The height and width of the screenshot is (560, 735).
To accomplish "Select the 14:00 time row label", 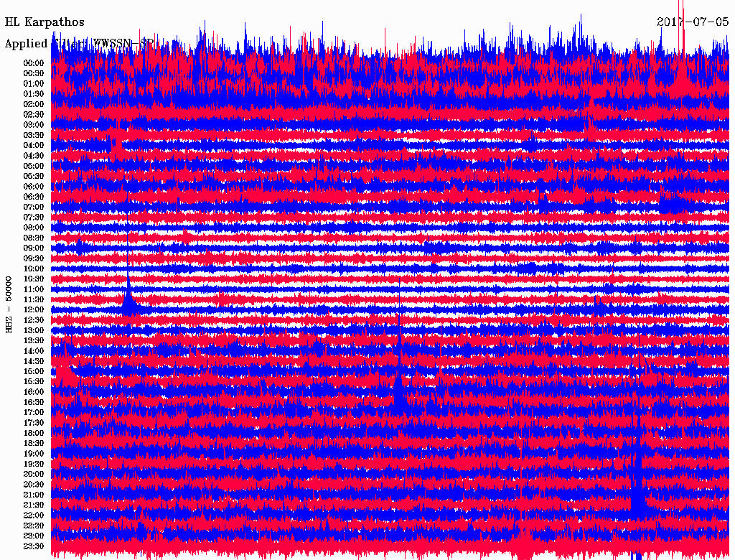I will tap(34, 351).
